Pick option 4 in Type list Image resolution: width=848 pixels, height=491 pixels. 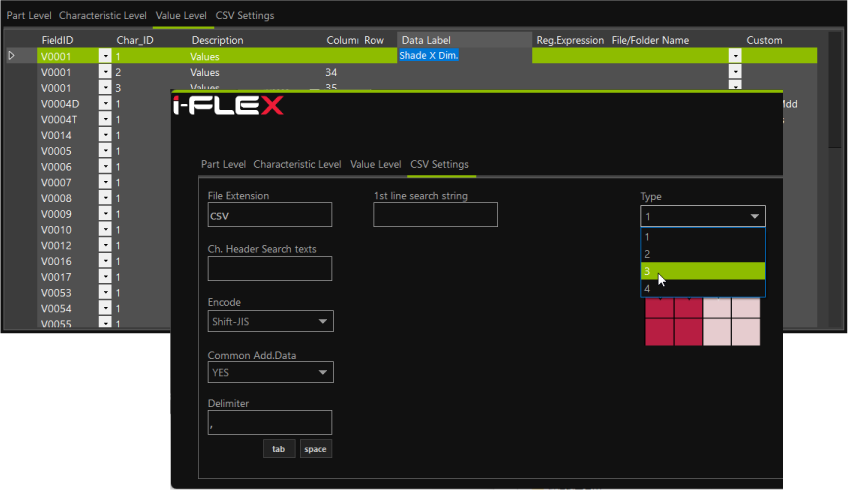(x=702, y=288)
